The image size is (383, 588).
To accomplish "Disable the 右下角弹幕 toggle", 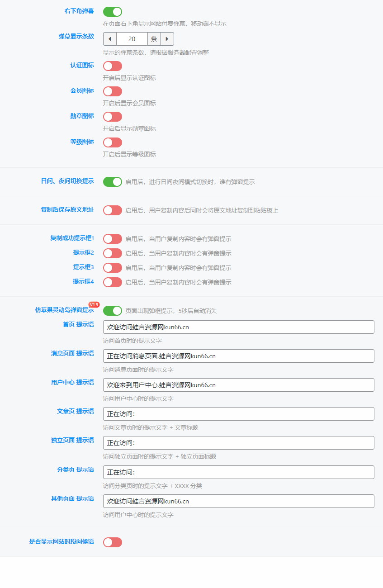I will [113, 12].
